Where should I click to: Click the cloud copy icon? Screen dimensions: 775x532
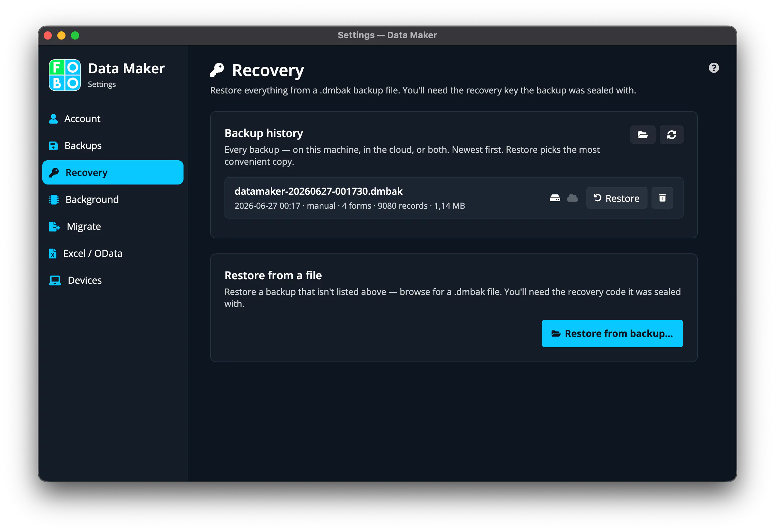(572, 198)
